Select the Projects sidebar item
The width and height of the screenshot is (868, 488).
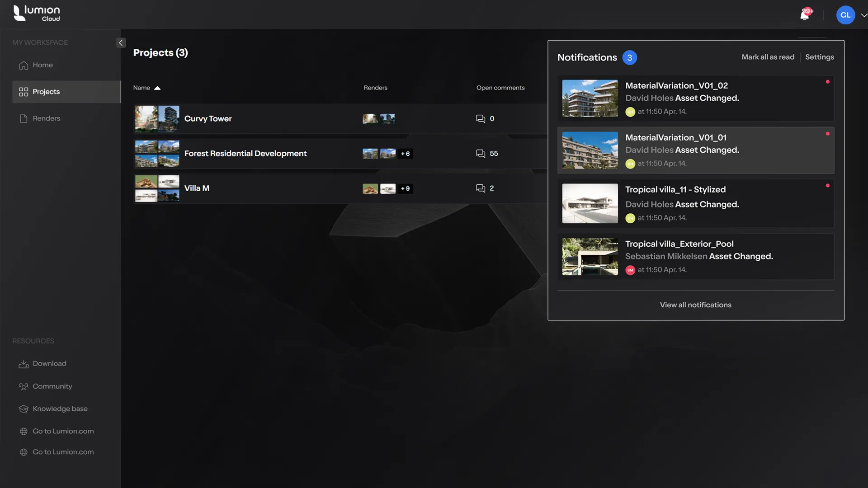[x=46, y=92]
